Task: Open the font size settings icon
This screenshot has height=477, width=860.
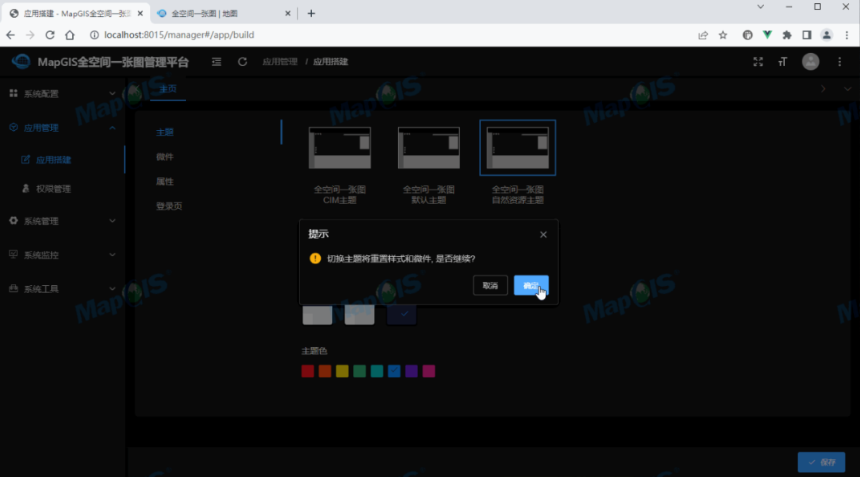Action: (x=783, y=62)
